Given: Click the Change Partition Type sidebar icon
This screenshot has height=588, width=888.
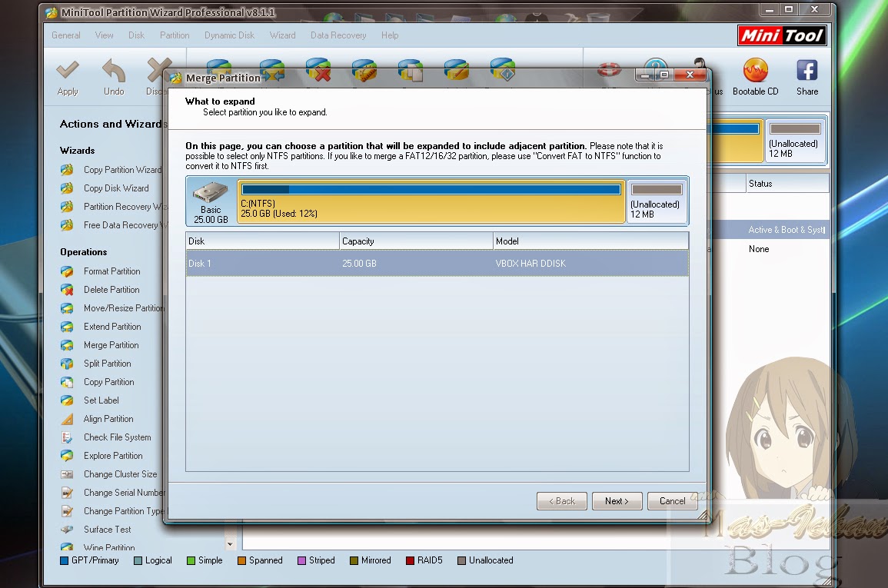Looking at the screenshot, I should coord(67,511).
